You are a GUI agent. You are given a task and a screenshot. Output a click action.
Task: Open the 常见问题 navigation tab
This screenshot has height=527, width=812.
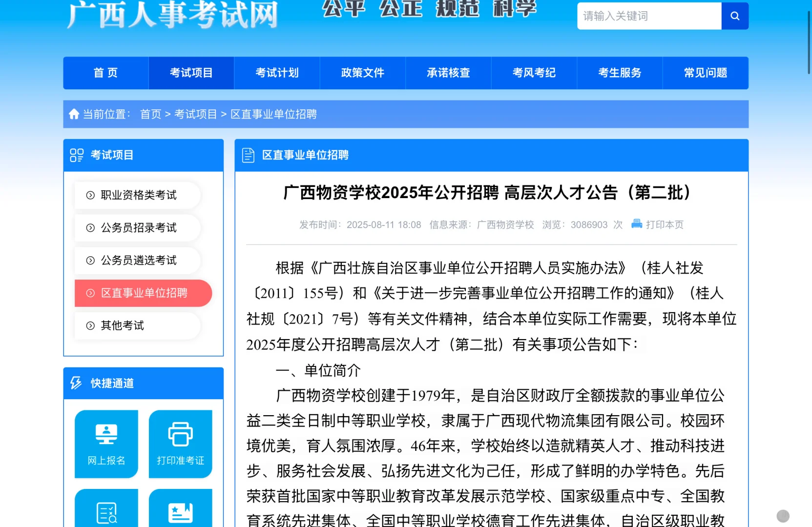[706, 73]
